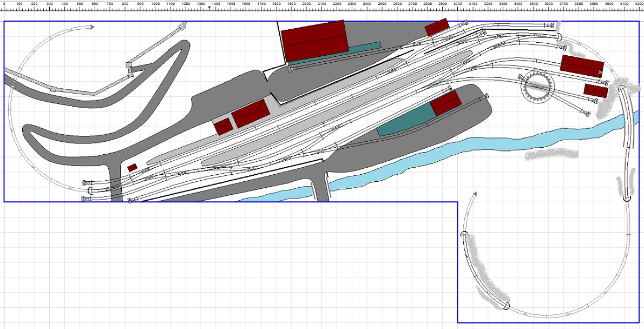This screenshot has width=644, height=329.
Task: Select the small square red station building
Action: (x=223, y=127)
